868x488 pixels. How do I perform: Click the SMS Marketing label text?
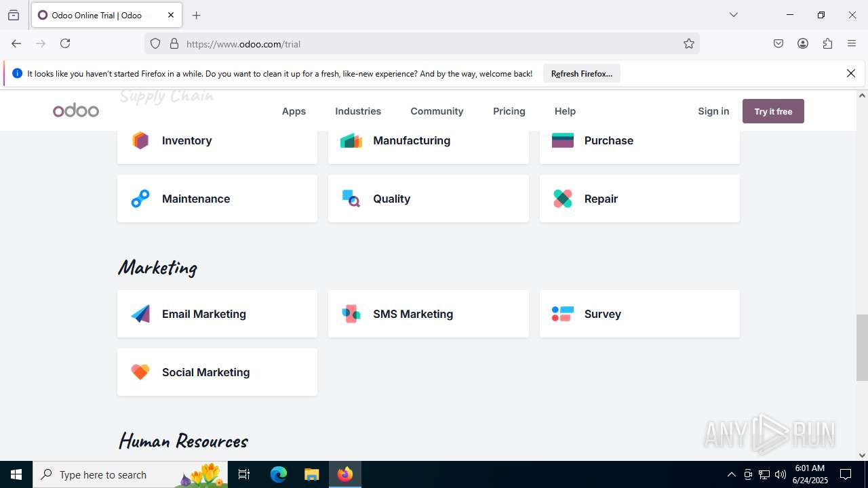click(x=413, y=314)
